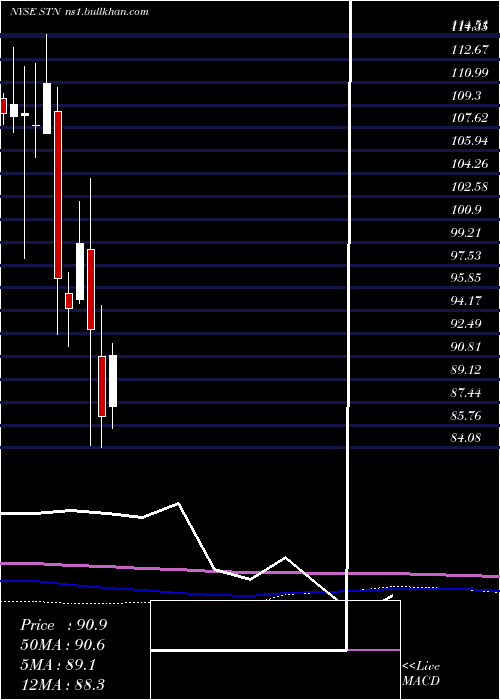The width and height of the screenshot is (500, 700).
Task: Select the 85.76 price axis label
Action: tap(466, 416)
